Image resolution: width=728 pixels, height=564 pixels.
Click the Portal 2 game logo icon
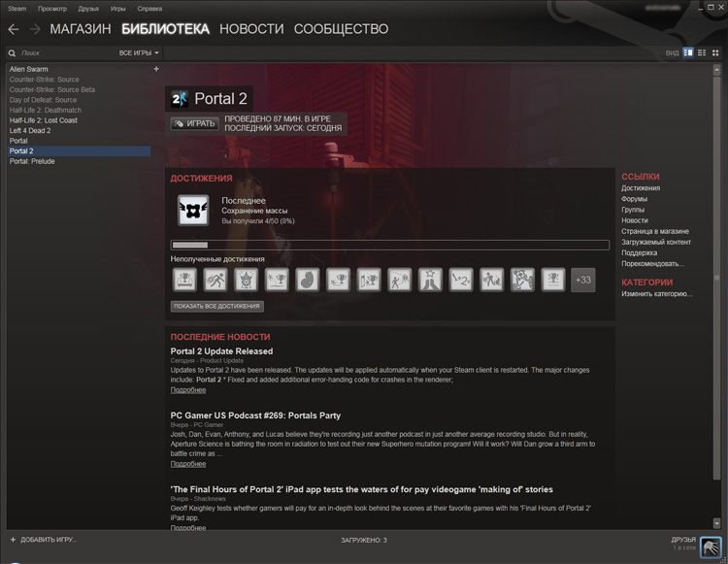(180, 99)
